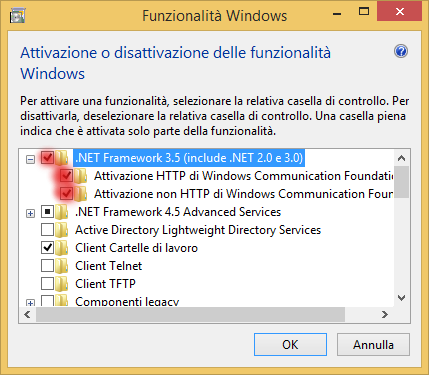The width and height of the screenshot is (429, 375).
Task: Enable Active Directory Lightweight Directory Services checkbox
Action: tap(47, 230)
